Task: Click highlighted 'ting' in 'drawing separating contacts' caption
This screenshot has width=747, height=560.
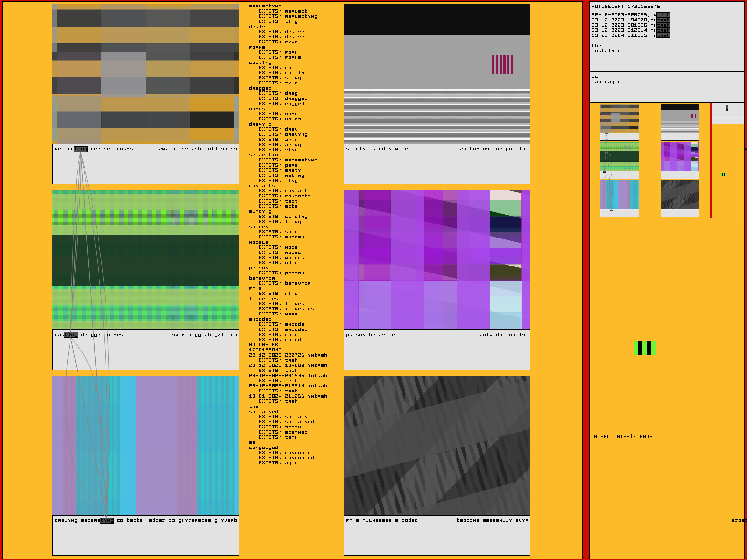Action: click(106, 520)
